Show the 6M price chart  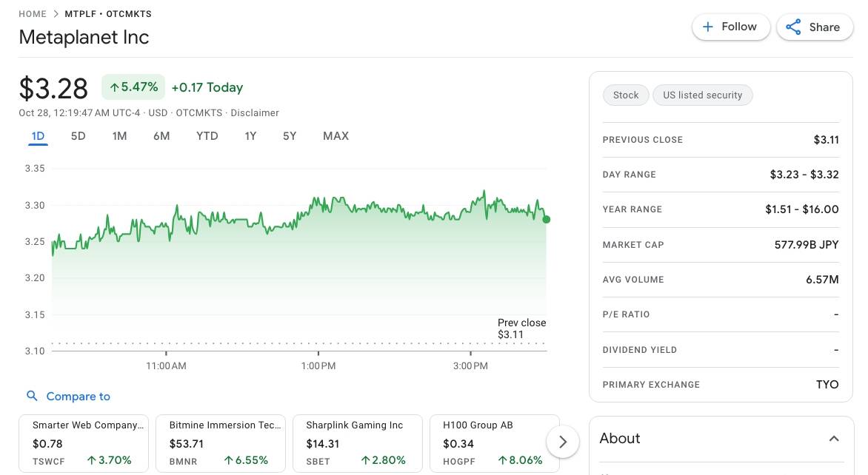(x=161, y=136)
